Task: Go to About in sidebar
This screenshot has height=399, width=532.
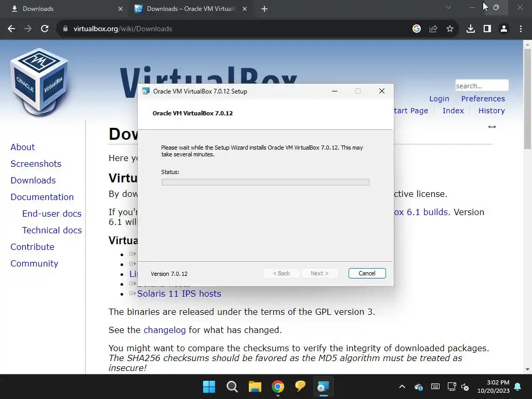Action: pyautogui.click(x=23, y=147)
